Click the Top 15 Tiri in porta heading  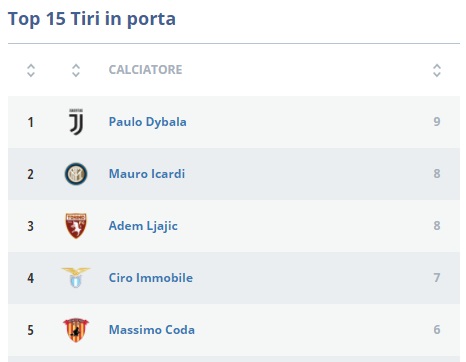coord(92,19)
